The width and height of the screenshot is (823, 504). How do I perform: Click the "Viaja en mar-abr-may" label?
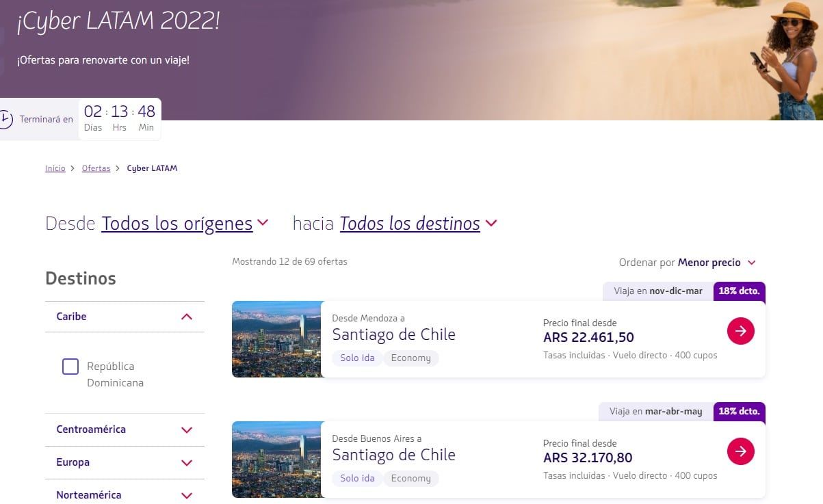coord(655,411)
